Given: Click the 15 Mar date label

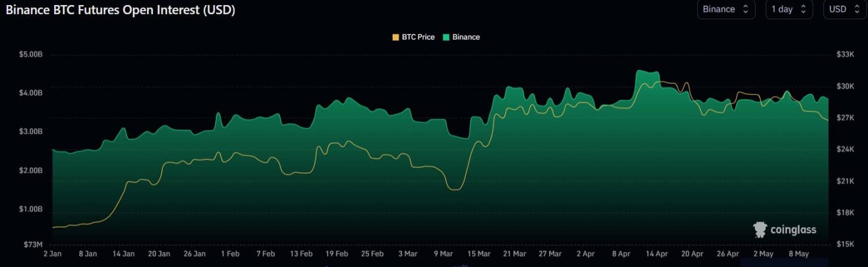Looking at the screenshot, I should click(479, 254).
